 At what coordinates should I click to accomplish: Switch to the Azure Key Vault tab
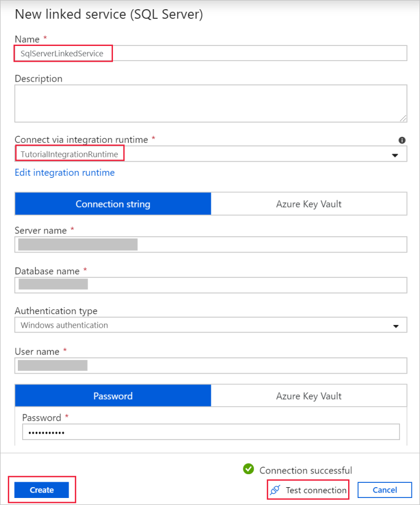click(309, 204)
